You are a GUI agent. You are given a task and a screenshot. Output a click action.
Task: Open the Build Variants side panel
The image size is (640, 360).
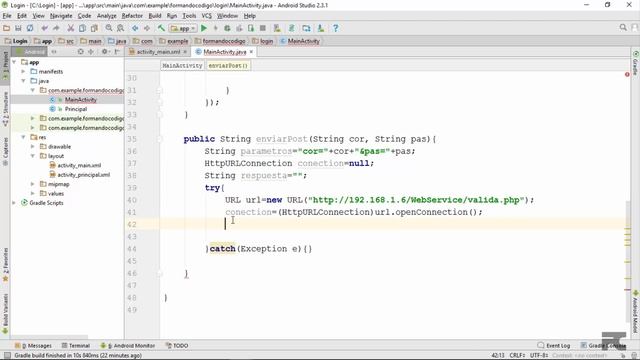click(x=5, y=314)
